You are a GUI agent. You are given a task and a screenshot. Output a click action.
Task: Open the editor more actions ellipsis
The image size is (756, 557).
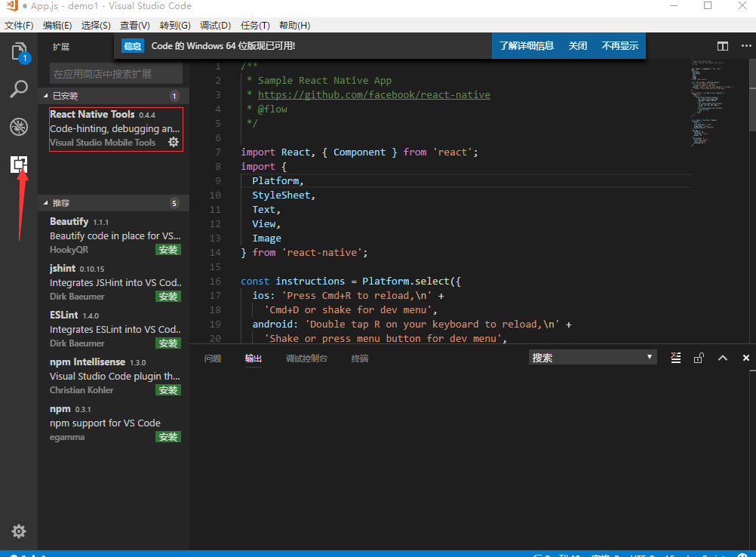tap(746, 46)
